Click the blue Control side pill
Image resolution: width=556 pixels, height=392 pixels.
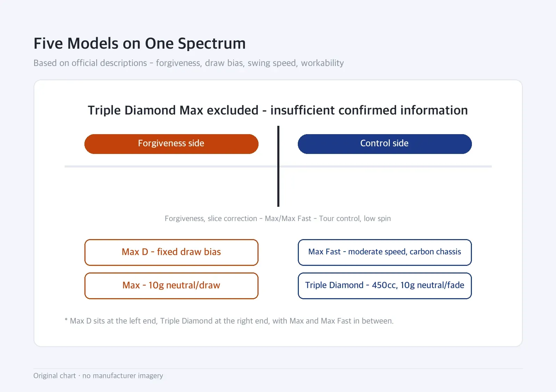tap(385, 144)
